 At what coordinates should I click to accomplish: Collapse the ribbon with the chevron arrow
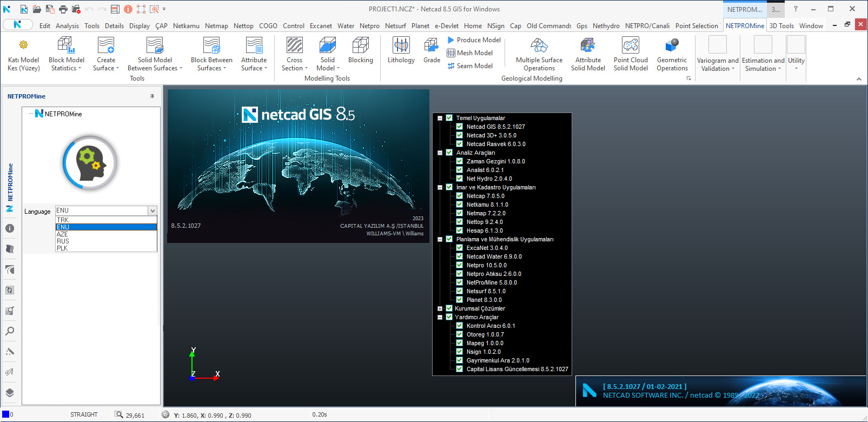(859, 79)
